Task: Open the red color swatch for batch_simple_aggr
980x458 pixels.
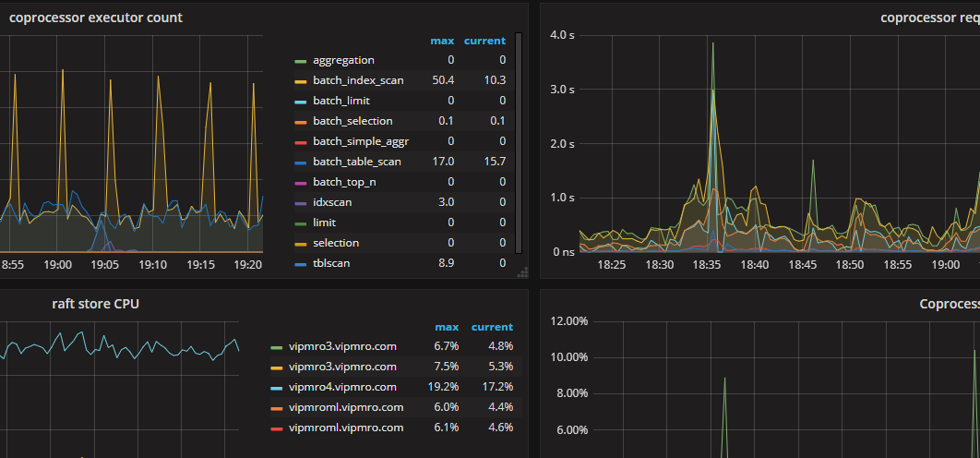Action: 300,142
